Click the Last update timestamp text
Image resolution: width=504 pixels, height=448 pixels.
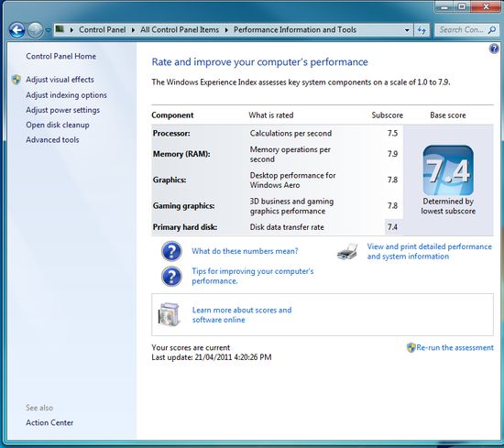click(212, 357)
